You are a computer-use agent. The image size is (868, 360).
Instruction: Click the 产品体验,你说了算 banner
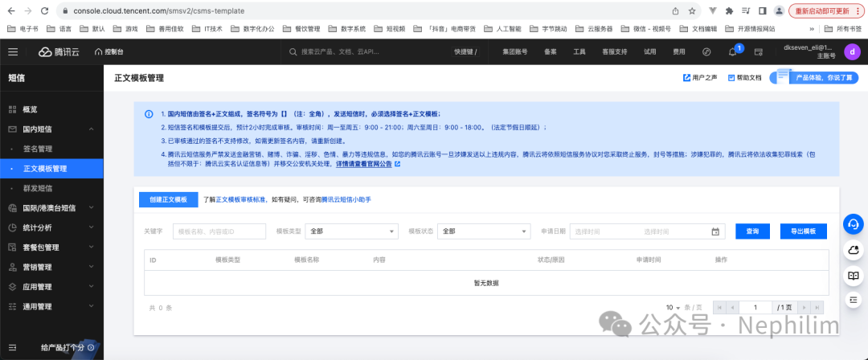coord(814,77)
